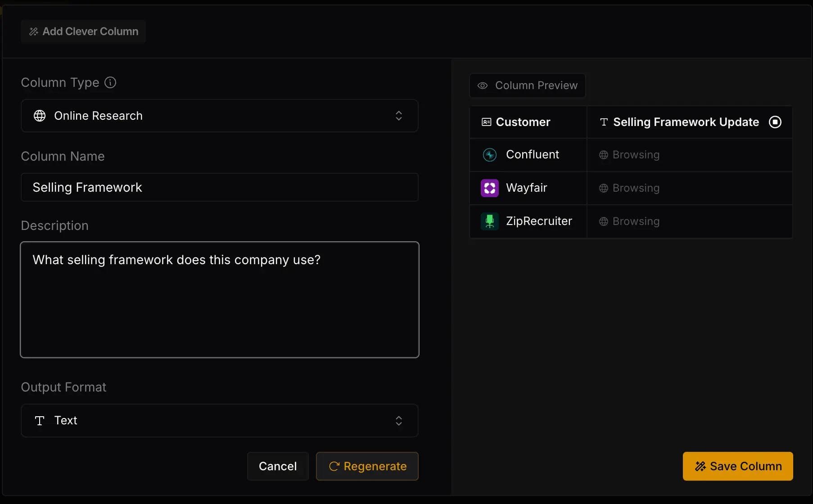Click the Confluent company logo icon
The image size is (813, 504).
[489, 155]
